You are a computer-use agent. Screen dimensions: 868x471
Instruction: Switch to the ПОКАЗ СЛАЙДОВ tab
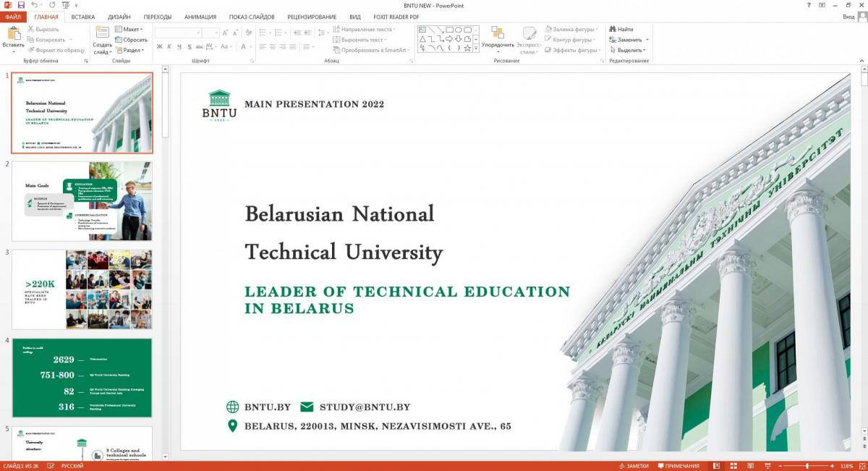[252, 17]
